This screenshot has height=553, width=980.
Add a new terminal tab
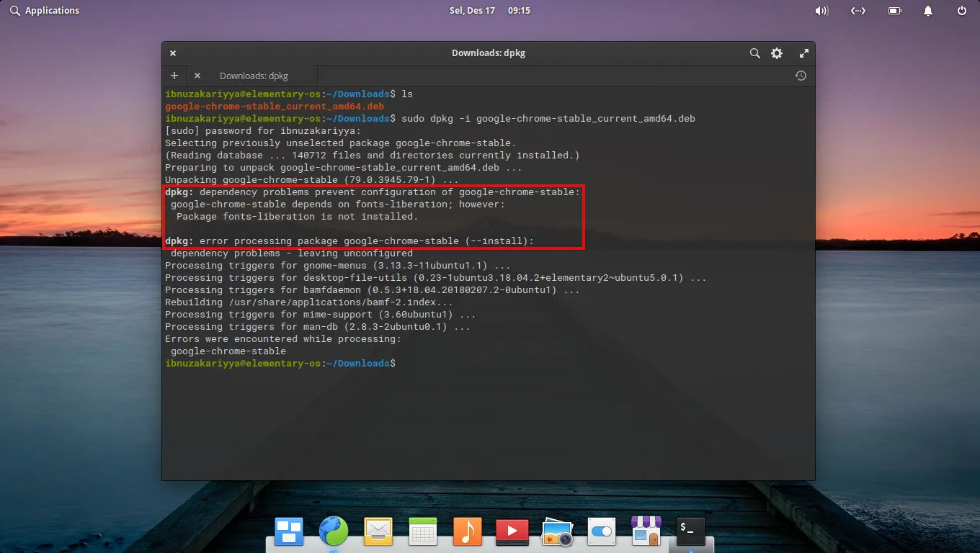174,76
